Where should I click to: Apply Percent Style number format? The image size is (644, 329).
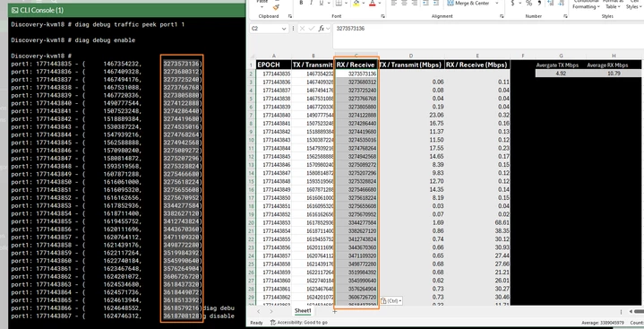pos(529,4)
